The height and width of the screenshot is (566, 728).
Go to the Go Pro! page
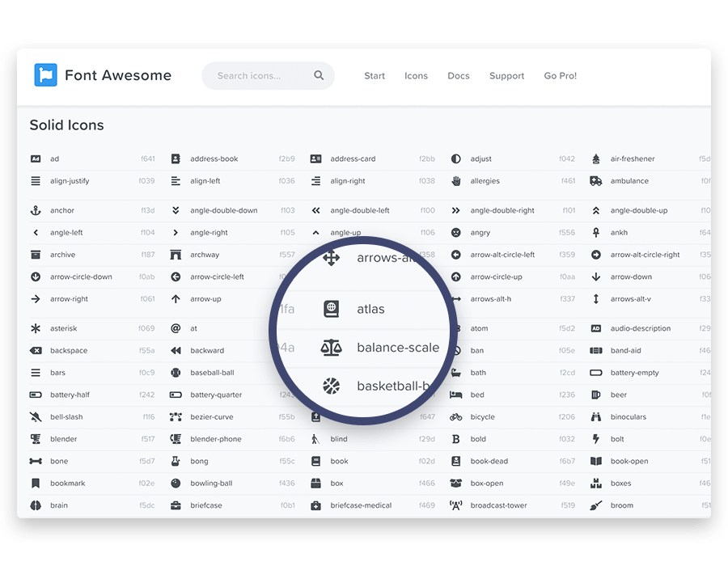561,76
